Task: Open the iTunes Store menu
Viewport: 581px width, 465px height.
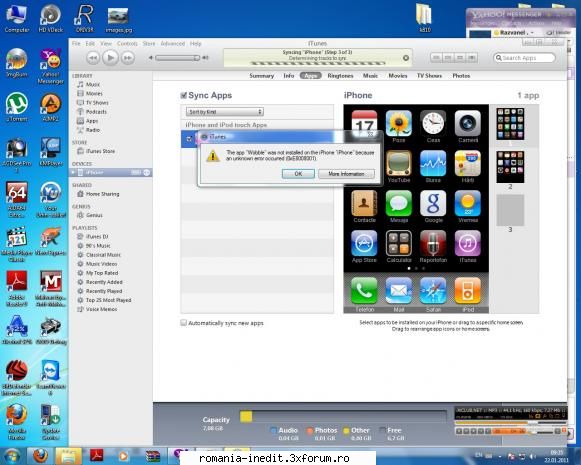Action: pyautogui.click(x=149, y=44)
